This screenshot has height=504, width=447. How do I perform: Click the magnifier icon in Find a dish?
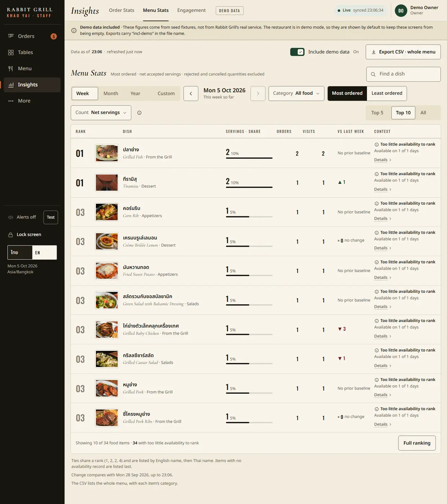pos(373,74)
